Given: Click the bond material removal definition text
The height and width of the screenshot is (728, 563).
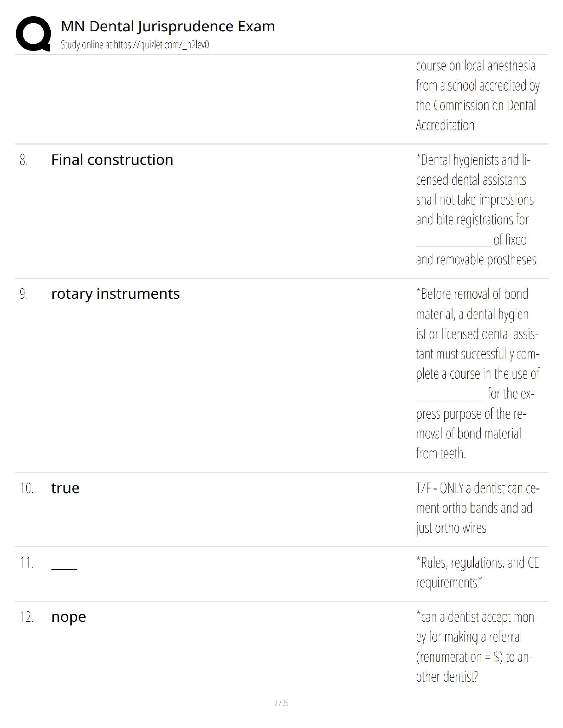Looking at the screenshot, I should [477, 373].
